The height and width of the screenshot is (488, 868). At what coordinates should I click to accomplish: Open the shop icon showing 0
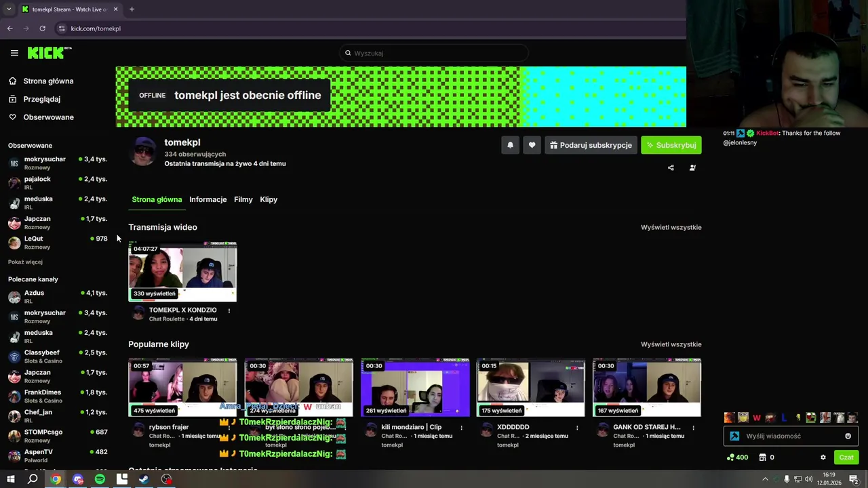coord(766,457)
